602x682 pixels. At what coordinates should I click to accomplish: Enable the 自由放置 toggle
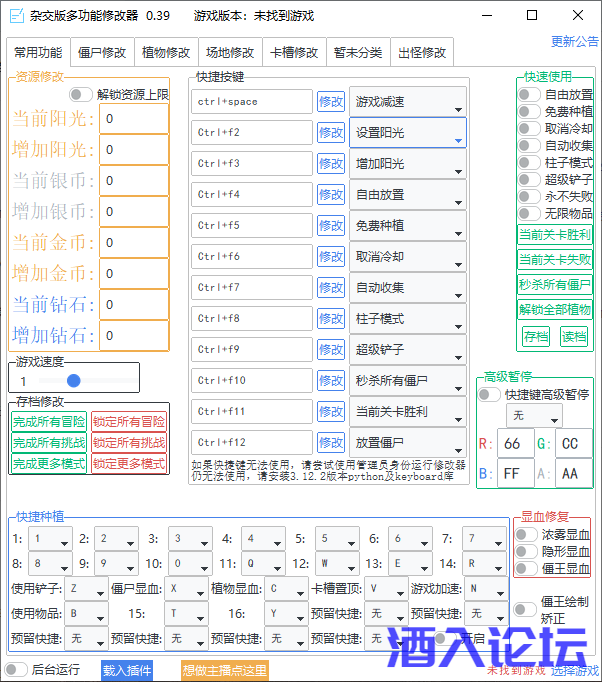click(529, 94)
